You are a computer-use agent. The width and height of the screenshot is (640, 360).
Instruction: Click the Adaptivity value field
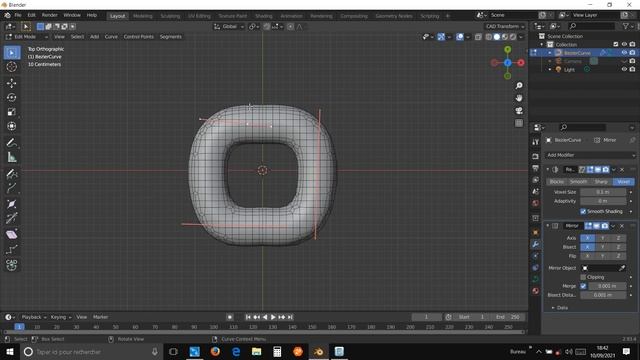tap(603, 201)
